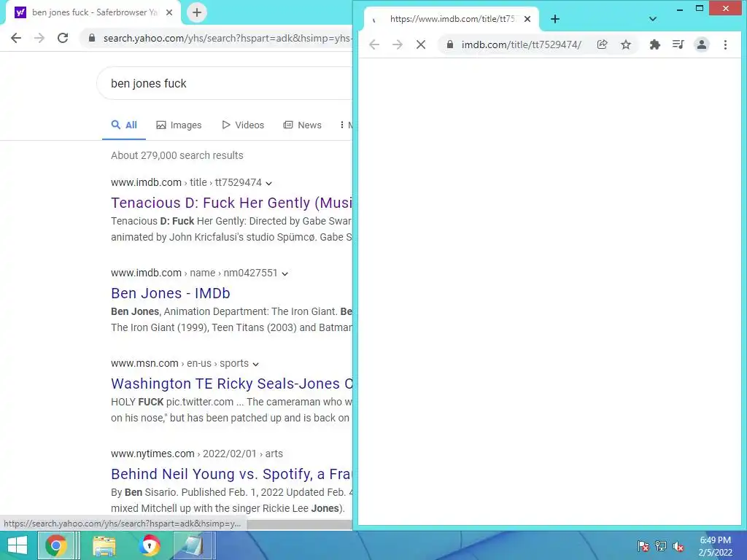747x560 pixels.
Task: Open File Explorer from the taskbar
Action: coord(104,545)
